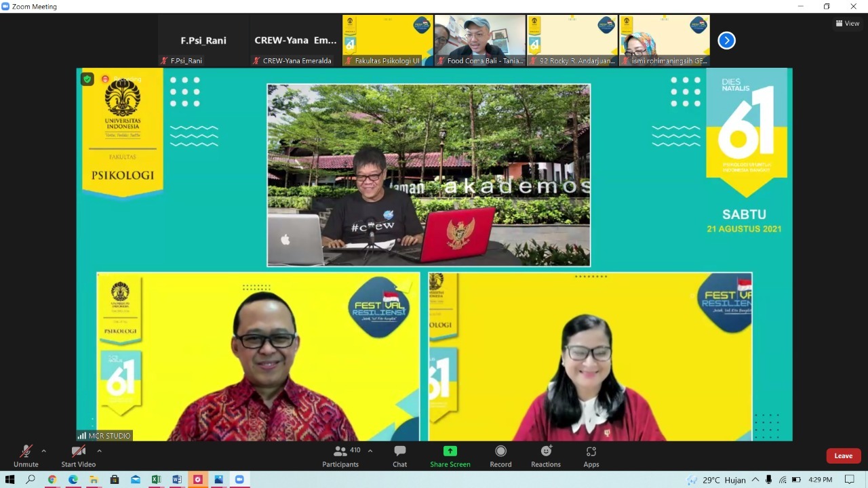868x488 pixels.
Task: Expand video options arrow beside Start Video
Action: click(99, 451)
